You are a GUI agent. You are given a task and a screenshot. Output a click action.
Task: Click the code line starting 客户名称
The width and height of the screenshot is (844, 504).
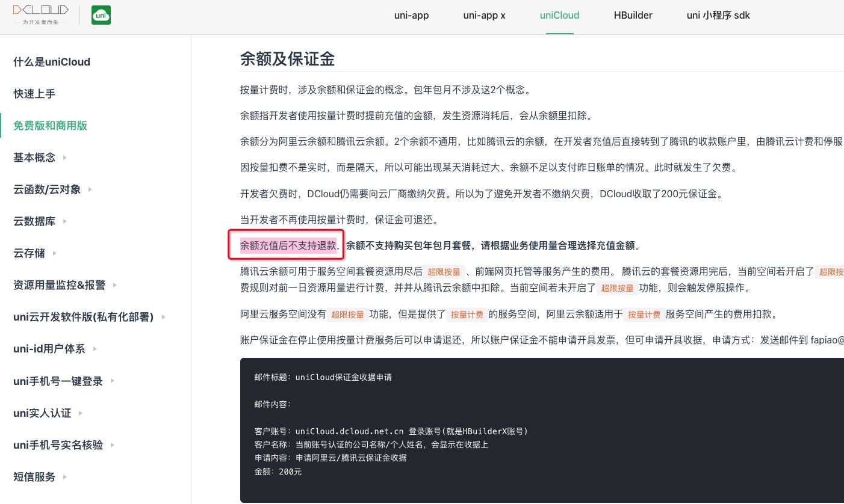(x=371, y=444)
